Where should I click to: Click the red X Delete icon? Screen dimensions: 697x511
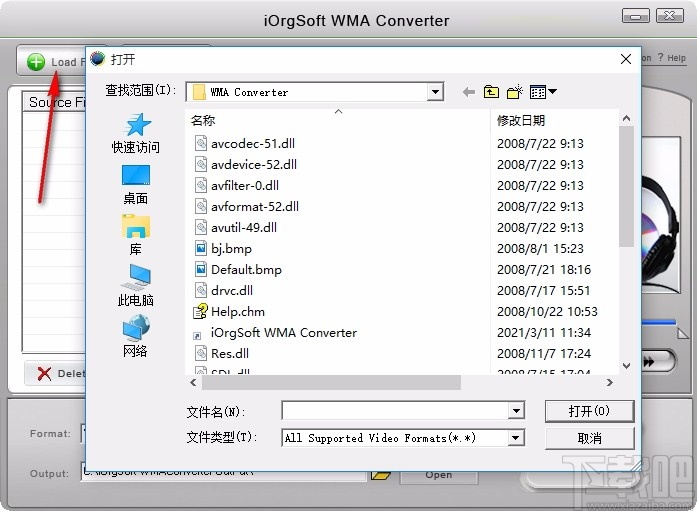(44, 374)
